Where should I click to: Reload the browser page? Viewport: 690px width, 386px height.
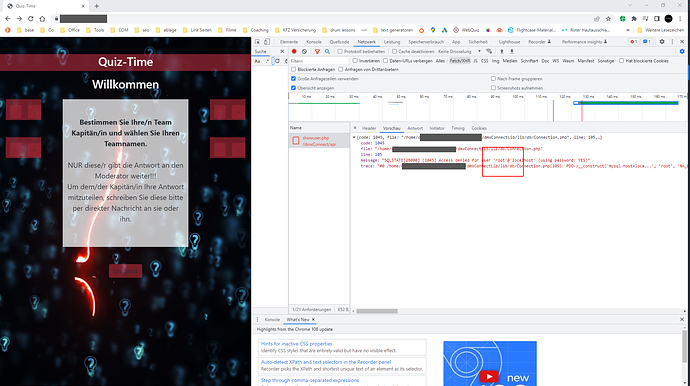click(x=30, y=18)
